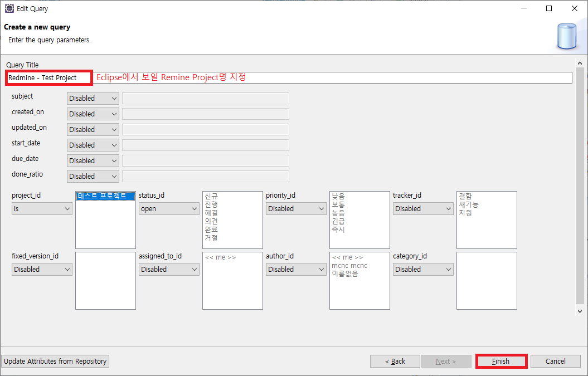
Task: Open the created_on condition dropdown
Action: (93, 114)
